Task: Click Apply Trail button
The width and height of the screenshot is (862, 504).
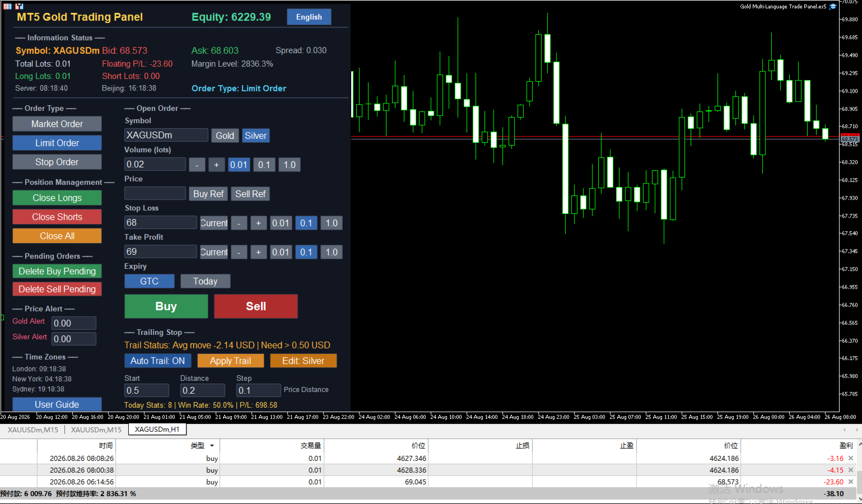Action: [230, 361]
